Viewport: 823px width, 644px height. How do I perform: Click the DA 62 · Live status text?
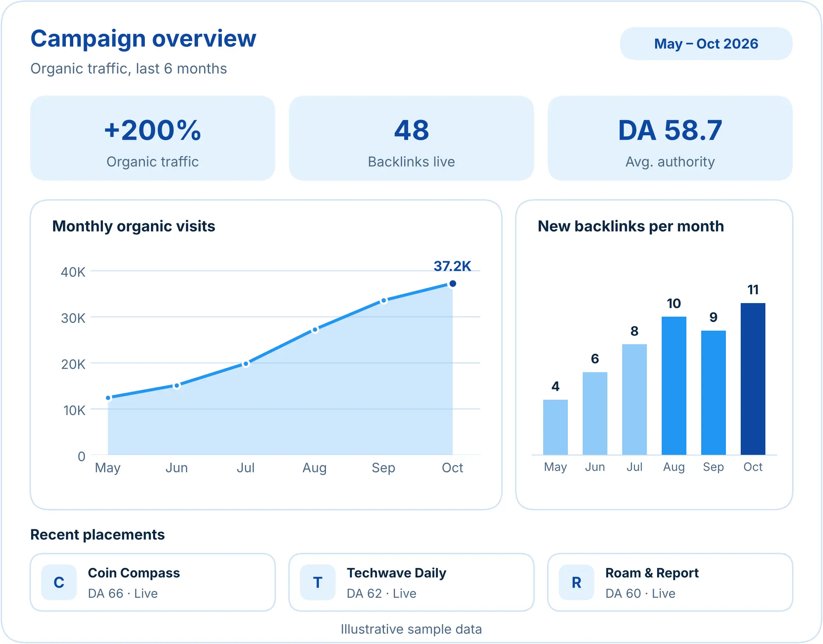click(x=381, y=593)
